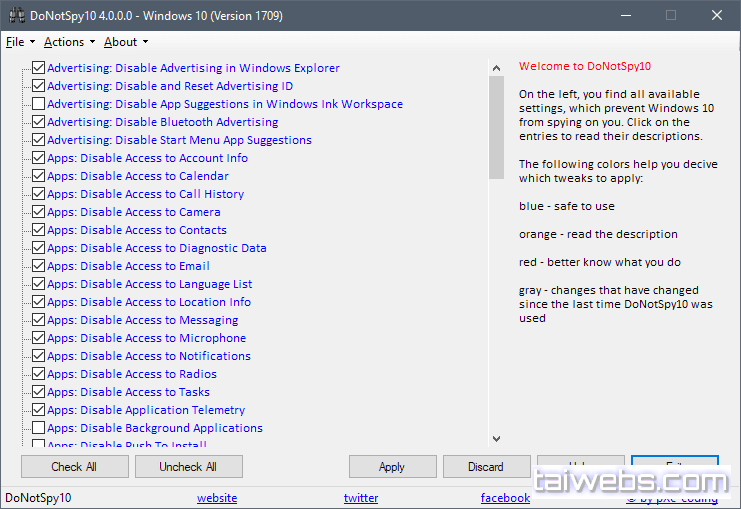Toggle Apps: Disable Access to Camera checkbox
Viewport: 741px width, 509px height.
(x=38, y=212)
